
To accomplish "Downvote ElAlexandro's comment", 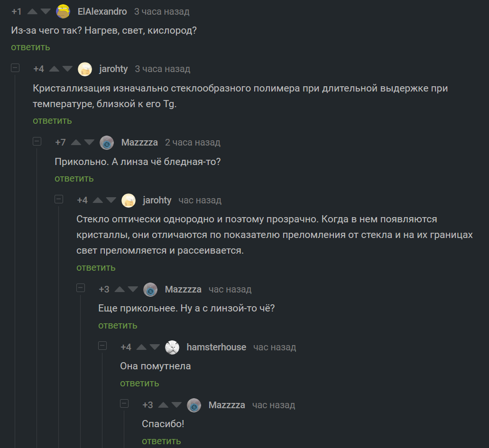I will (46, 11).
